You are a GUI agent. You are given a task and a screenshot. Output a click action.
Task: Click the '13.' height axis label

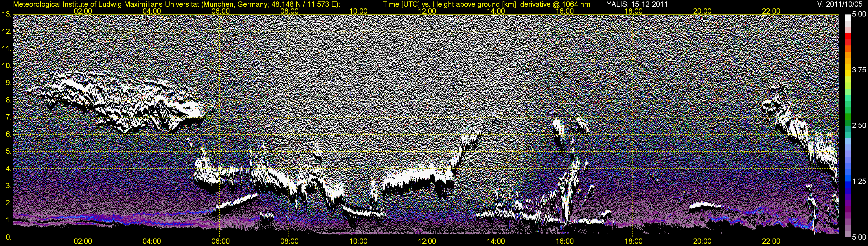(7, 14)
